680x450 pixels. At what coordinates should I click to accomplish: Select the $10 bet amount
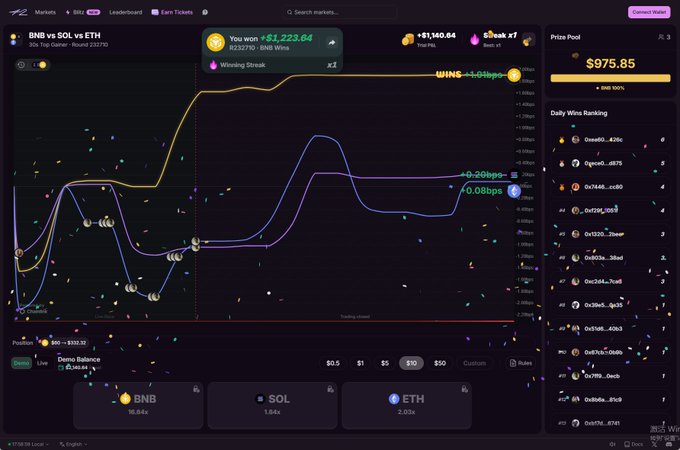(411, 363)
